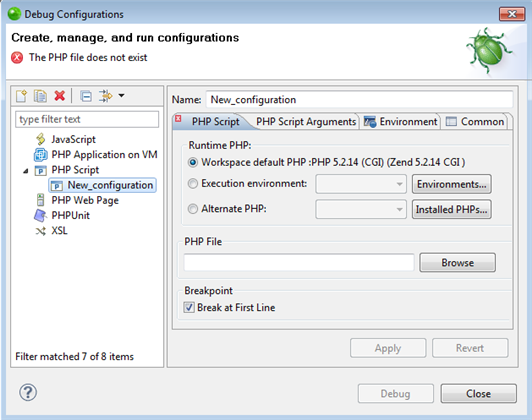Click the PHP Application on VM icon
Screen dimensions: 532x420
coord(40,155)
